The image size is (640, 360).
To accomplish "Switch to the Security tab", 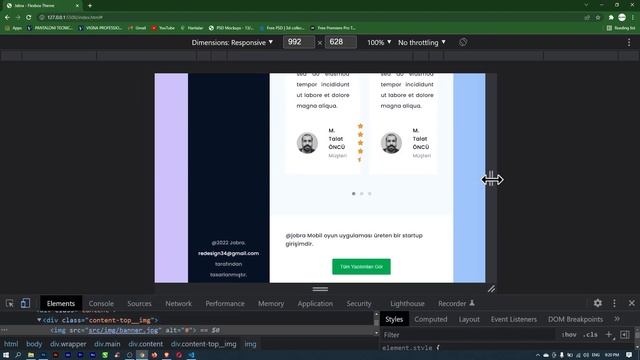I will click(x=359, y=303).
